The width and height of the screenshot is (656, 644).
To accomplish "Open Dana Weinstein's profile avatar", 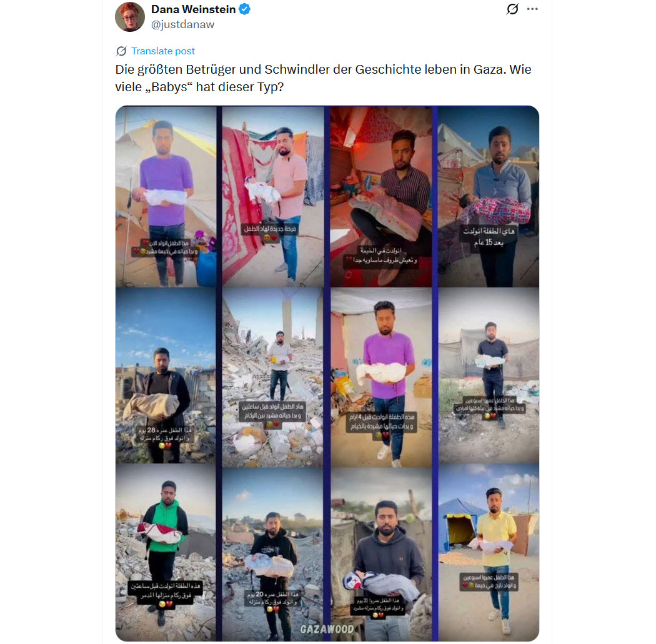I will click(x=130, y=17).
